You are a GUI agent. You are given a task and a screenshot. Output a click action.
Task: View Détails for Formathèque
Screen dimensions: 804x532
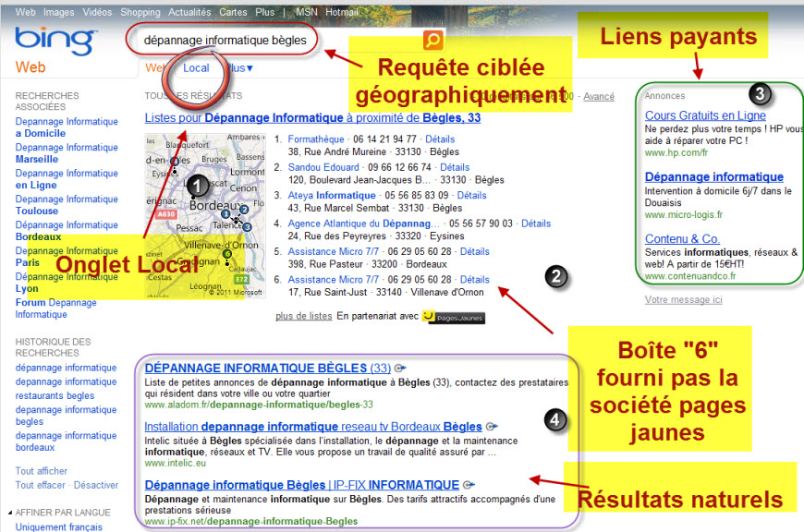pos(440,139)
